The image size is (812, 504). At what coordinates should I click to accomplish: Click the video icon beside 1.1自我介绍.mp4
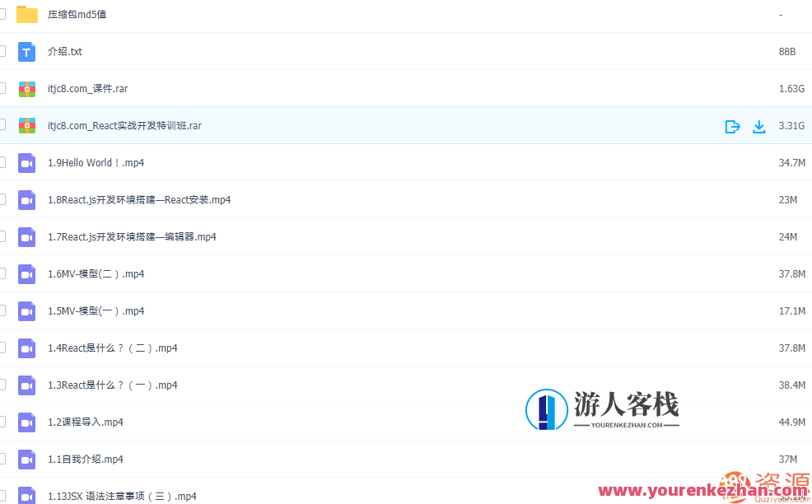click(27, 459)
